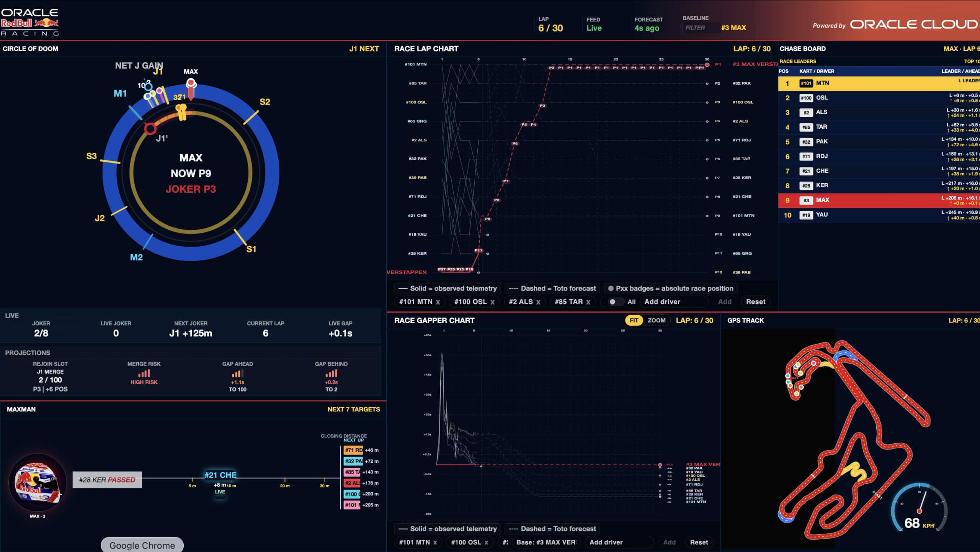
Task: Select #85 TAR pink target chip
Action: pos(352,472)
